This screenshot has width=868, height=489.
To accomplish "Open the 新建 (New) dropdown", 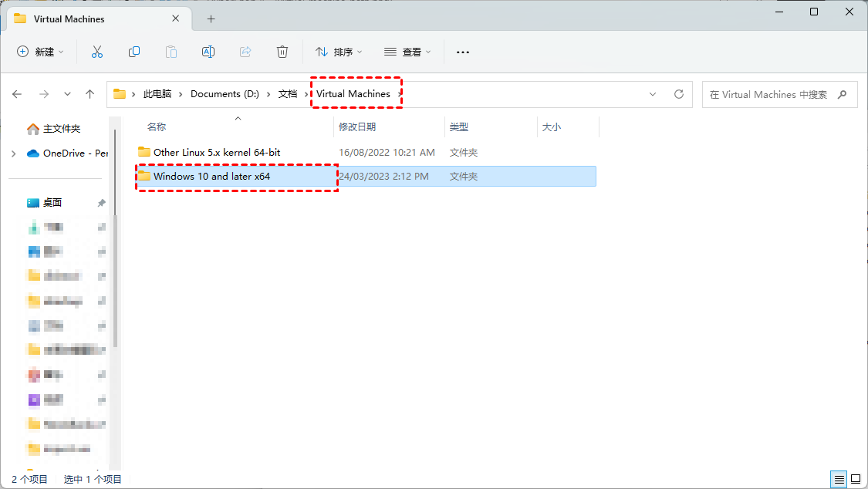I will point(40,52).
